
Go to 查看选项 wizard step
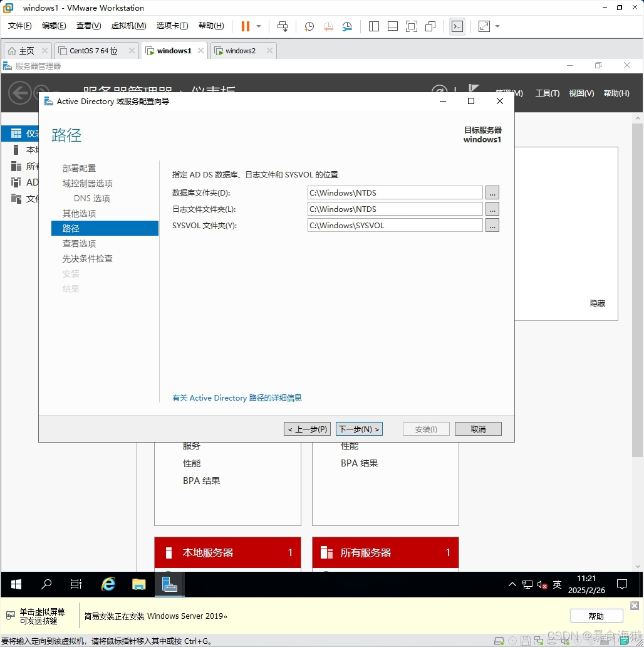[x=79, y=243]
